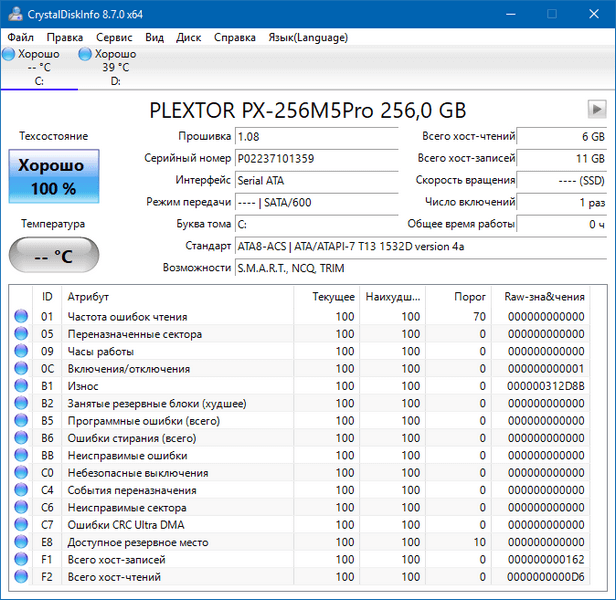Open the Язык(Language) menu
The height and width of the screenshot is (600, 616).
pyautogui.click(x=308, y=38)
